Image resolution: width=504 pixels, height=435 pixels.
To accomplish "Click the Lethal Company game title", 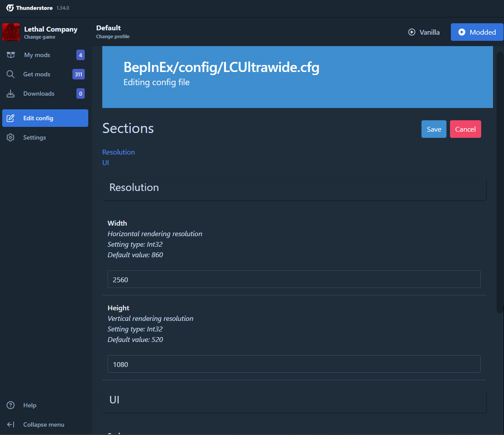I will (51, 29).
